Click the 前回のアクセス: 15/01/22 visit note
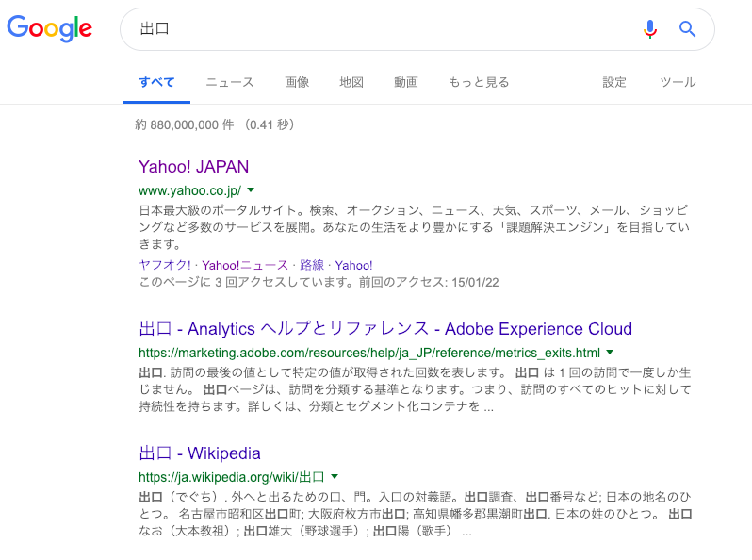 pos(429,282)
